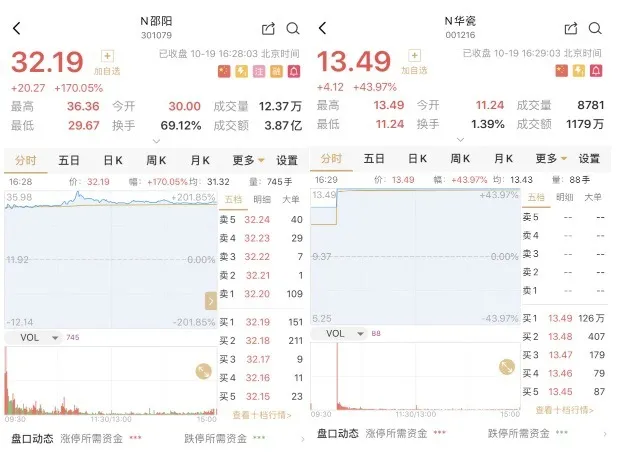The height and width of the screenshot is (466, 626).
Task: Go back from N邵阳 stock page
Action: (17, 28)
